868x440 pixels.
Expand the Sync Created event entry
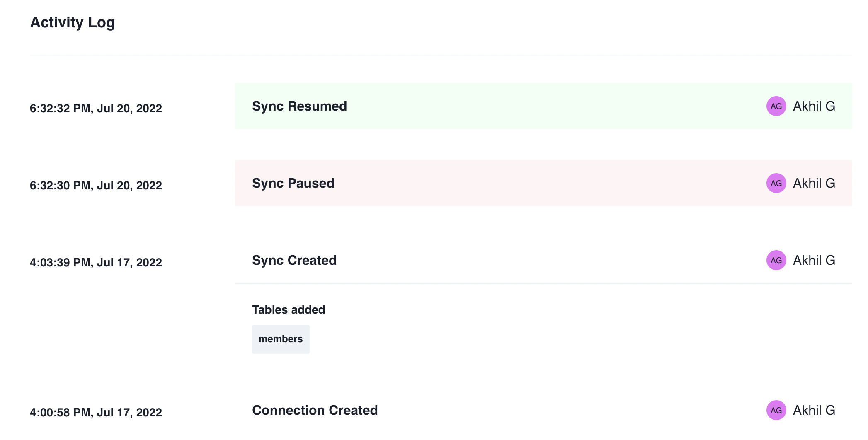(x=294, y=260)
